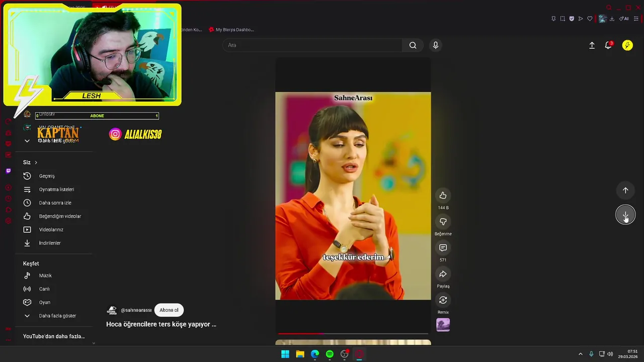Image resolution: width=644 pixels, height=362 pixels.
Task: Click the video title 'Hoca öğrencilere ters köşe yapıyor'
Action: click(161, 324)
